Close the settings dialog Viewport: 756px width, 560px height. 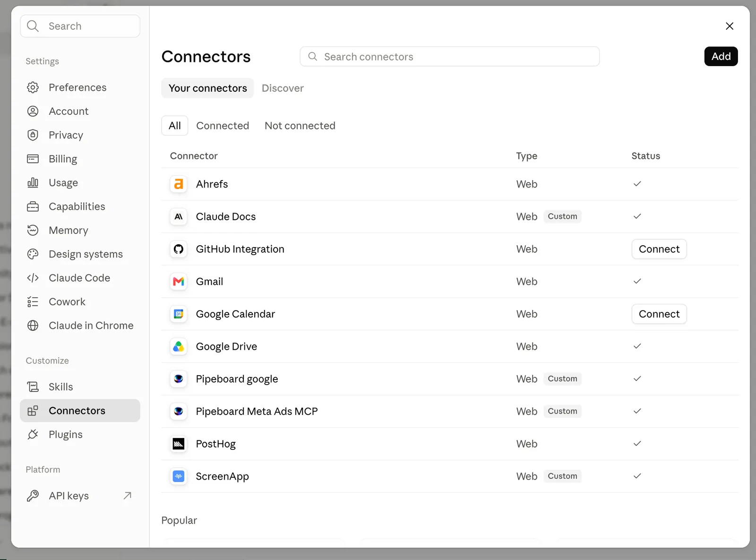(730, 26)
